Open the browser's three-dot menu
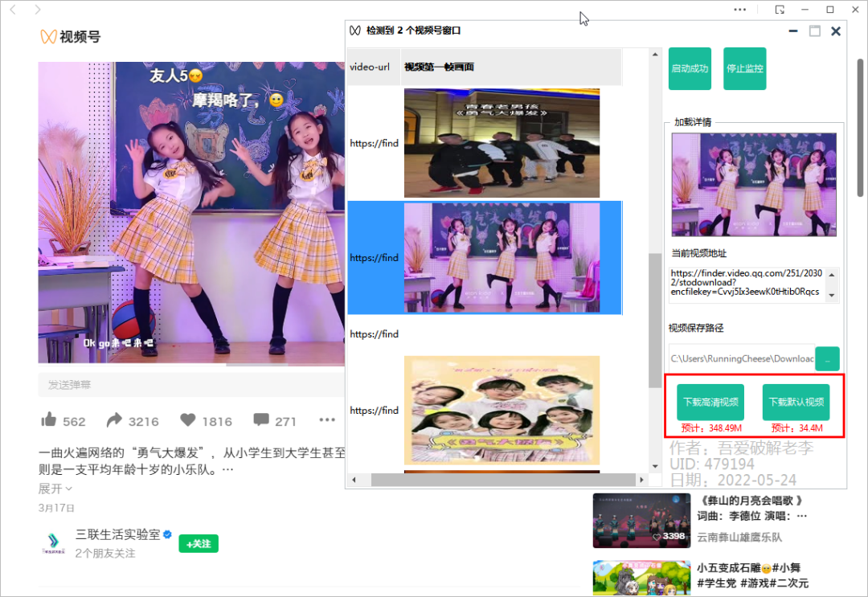 click(x=740, y=10)
